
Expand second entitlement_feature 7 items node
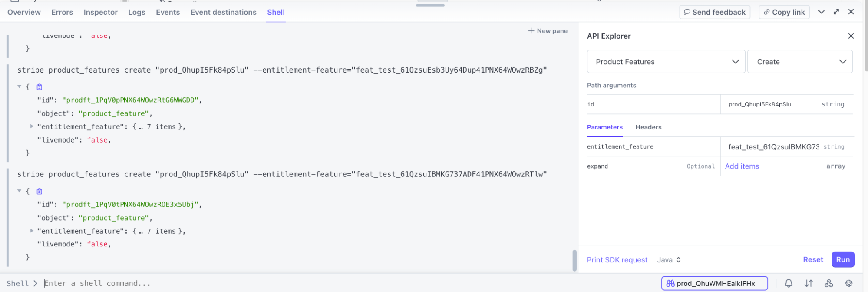(x=32, y=231)
